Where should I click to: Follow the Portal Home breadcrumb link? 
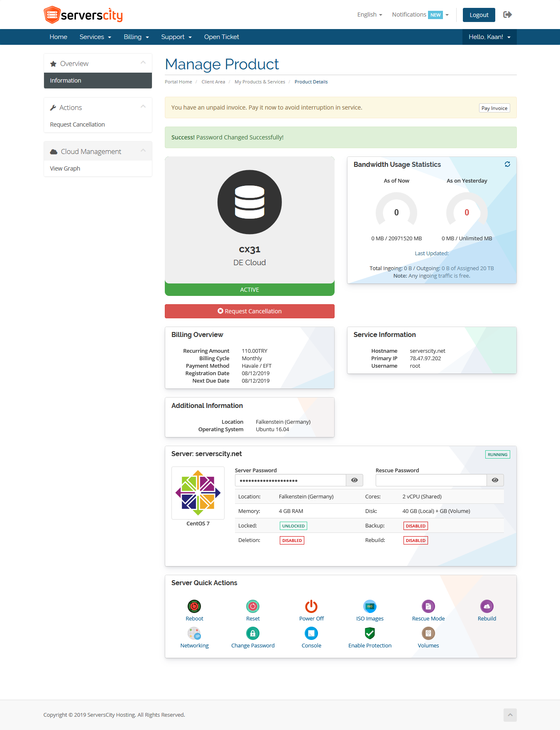(179, 82)
